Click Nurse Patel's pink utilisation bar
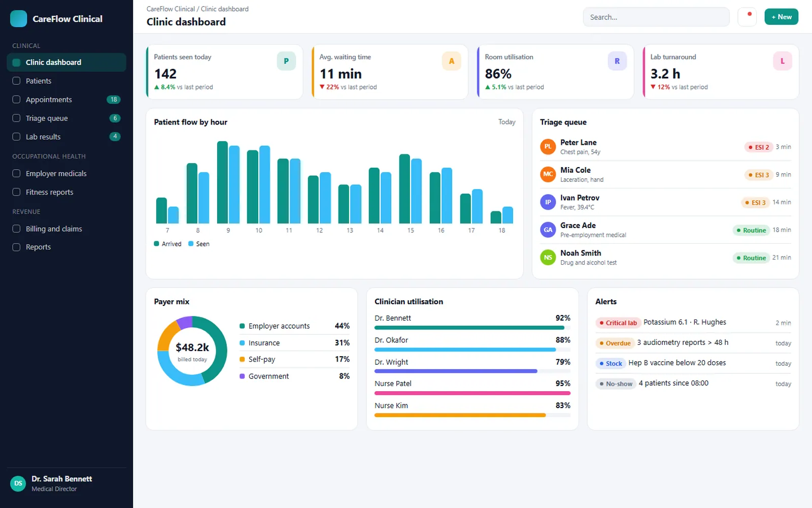Screen dimensions: 812x508 (472, 393)
